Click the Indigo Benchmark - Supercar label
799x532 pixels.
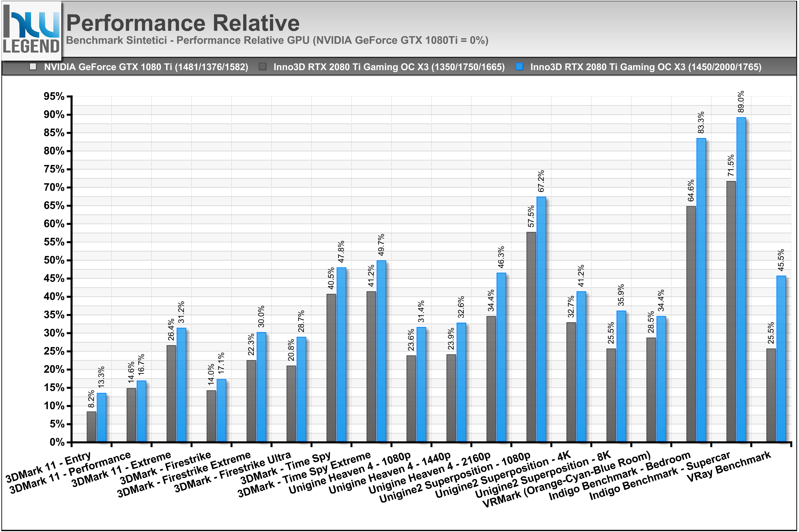(660, 476)
